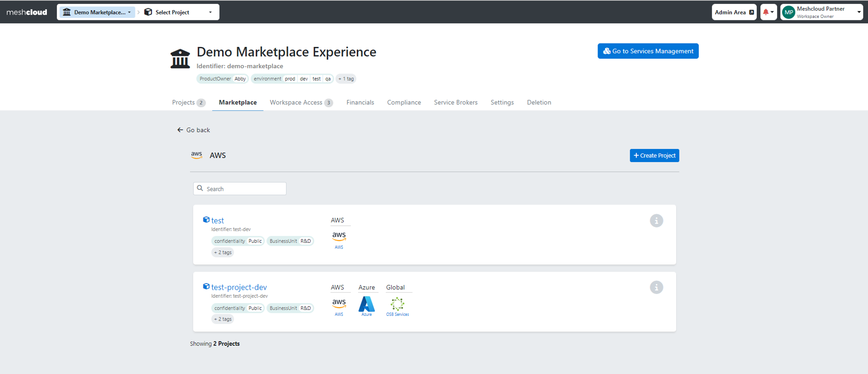Image resolution: width=868 pixels, height=374 pixels.
Task: Switch to the Financials tab
Action: coord(360,103)
